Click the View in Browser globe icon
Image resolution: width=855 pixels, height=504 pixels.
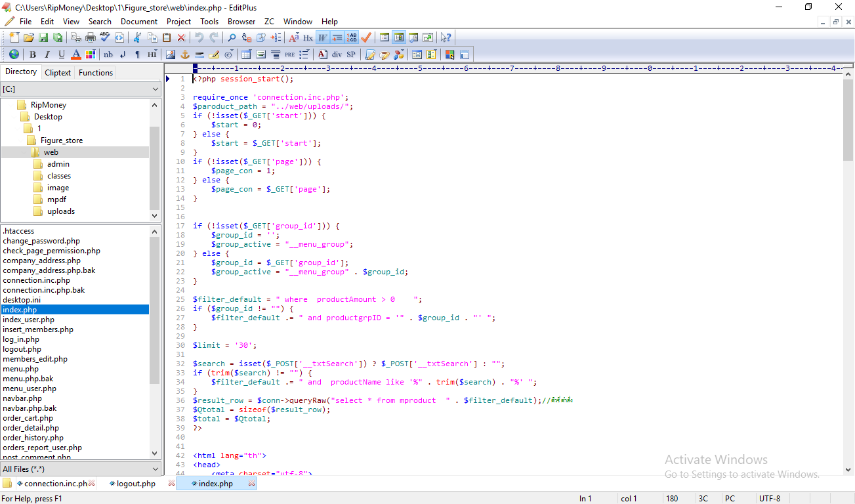click(14, 54)
